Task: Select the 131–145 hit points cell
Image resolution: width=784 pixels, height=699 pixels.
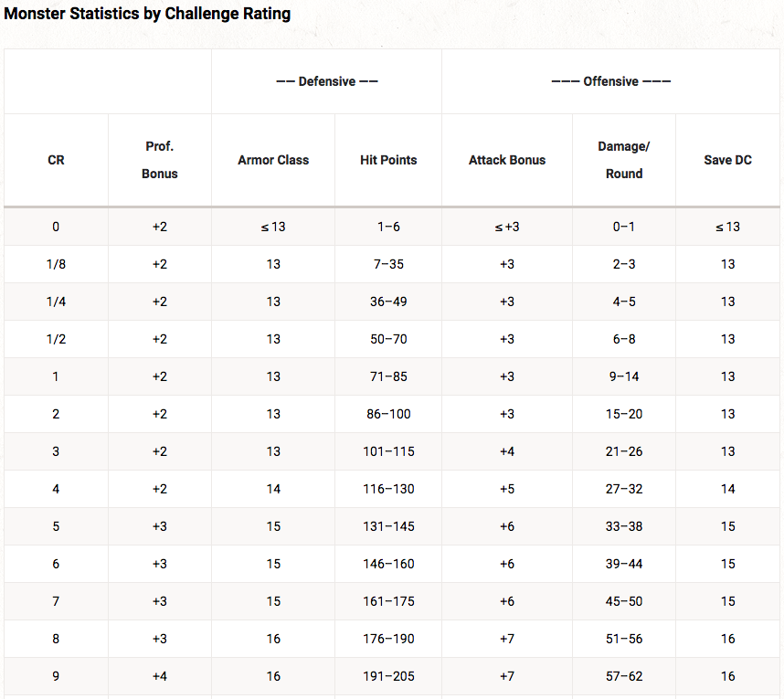Action: pyautogui.click(x=388, y=526)
